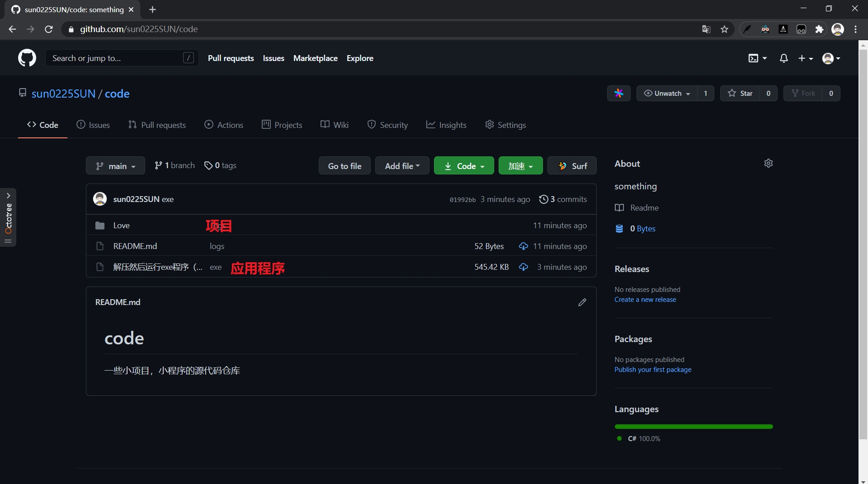Reload the page
Image resolution: width=868 pixels, height=484 pixels.
click(49, 29)
